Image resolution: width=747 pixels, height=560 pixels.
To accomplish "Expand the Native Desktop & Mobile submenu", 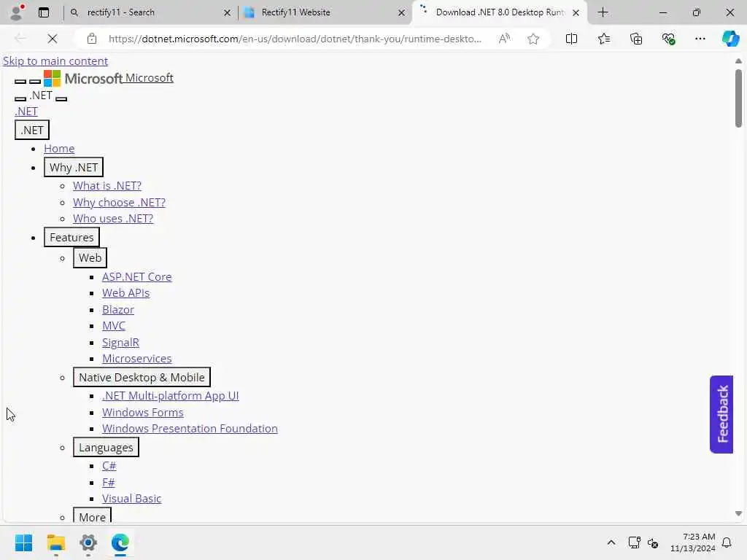I will click(x=142, y=377).
